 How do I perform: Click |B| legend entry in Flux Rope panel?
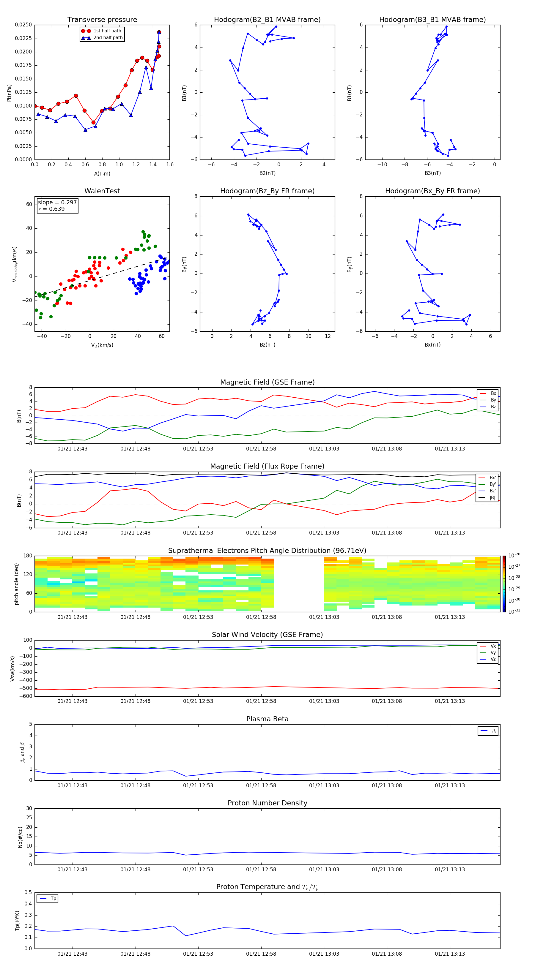click(x=487, y=498)
